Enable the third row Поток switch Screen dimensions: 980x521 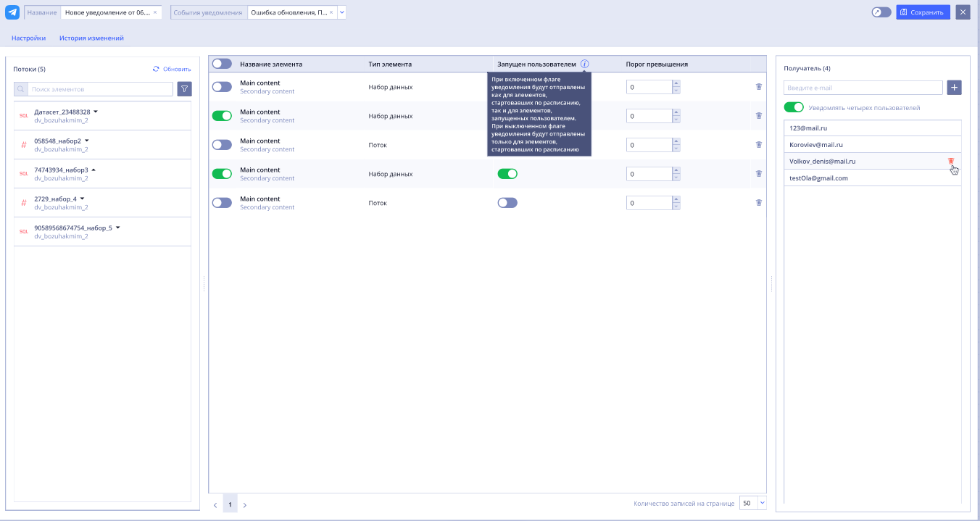(222, 145)
